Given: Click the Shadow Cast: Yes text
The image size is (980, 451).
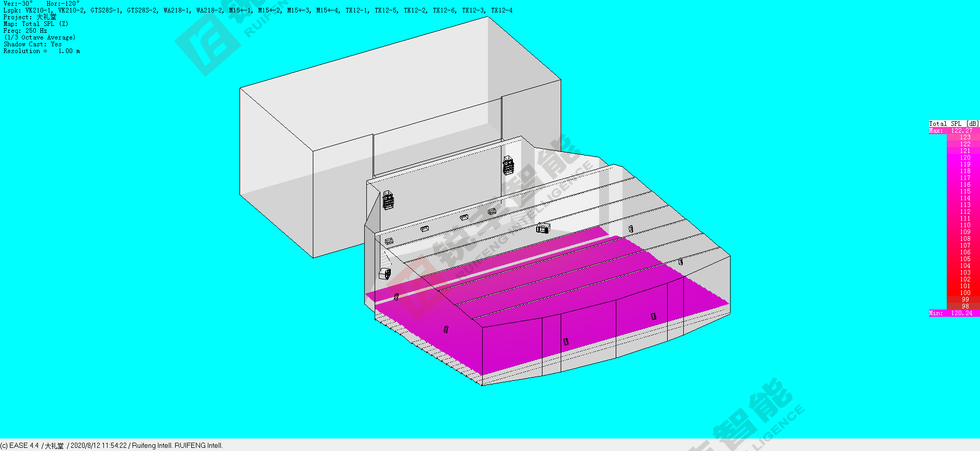Looking at the screenshot, I should pyautogui.click(x=32, y=44).
